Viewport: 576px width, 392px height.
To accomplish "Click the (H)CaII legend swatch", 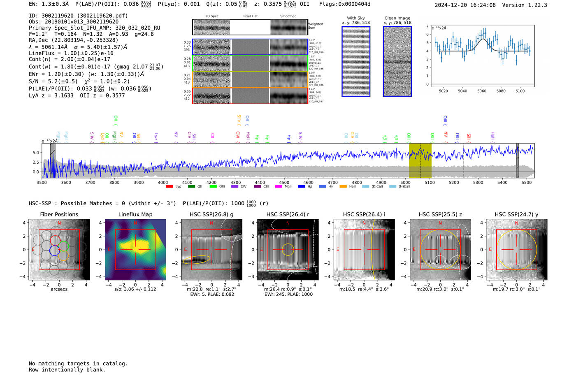I will (393, 186).
